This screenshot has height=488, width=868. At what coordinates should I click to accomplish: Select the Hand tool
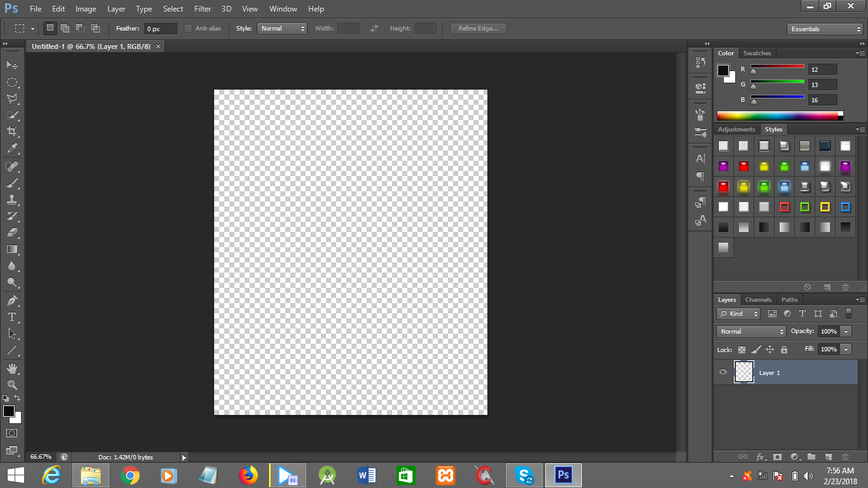(12, 368)
